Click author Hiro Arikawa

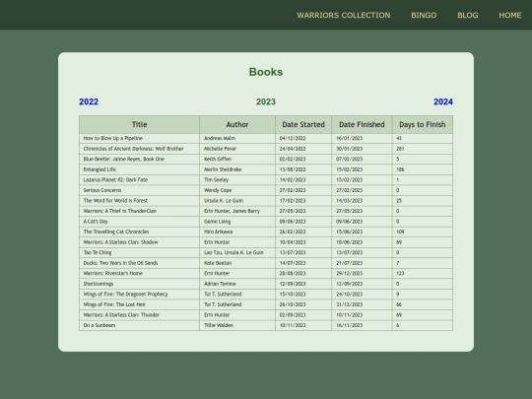[218, 232]
